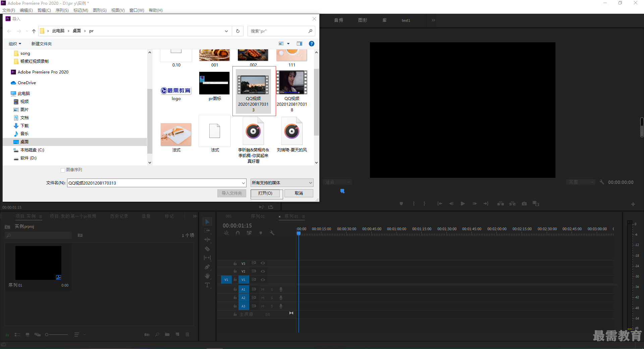Image resolution: width=644 pixels, height=349 pixels.
Task: Open Program monitor button editor plus
Action: pyautogui.click(x=633, y=204)
